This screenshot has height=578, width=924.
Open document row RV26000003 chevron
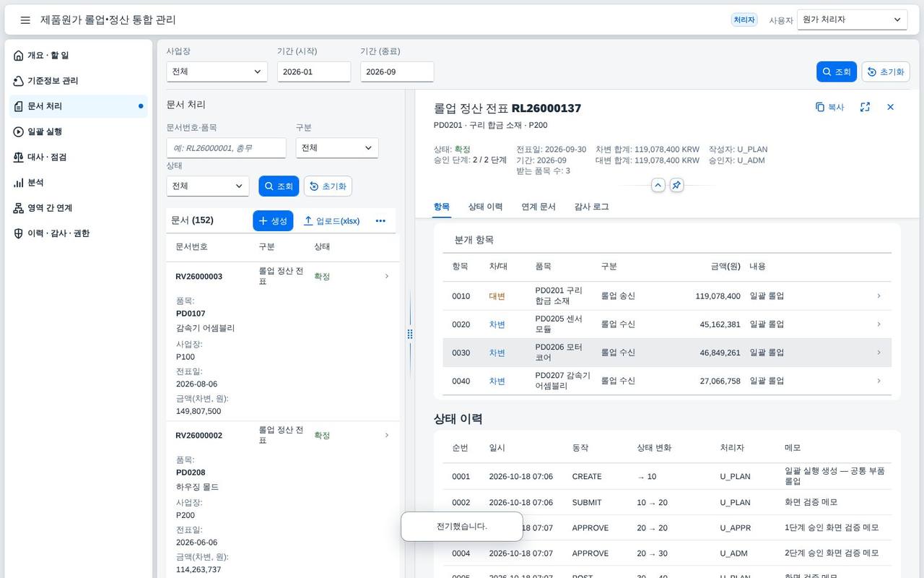pyautogui.click(x=387, y=276)
